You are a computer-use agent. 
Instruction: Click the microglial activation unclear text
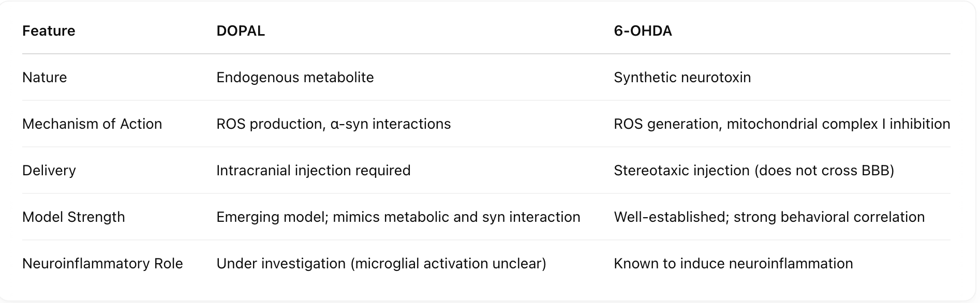tap(448, 264)
